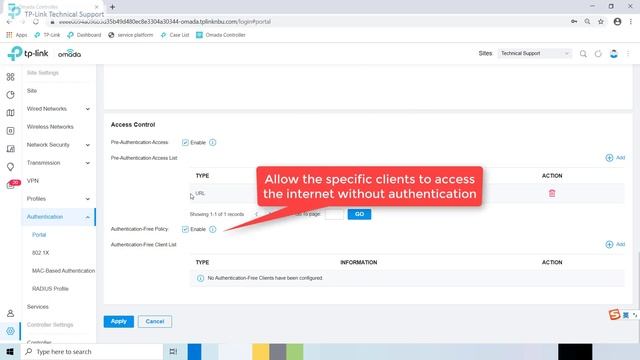The width and height of the screenshot is (640, 360).
Task: Open VPN settings
Action: point(33,181)
